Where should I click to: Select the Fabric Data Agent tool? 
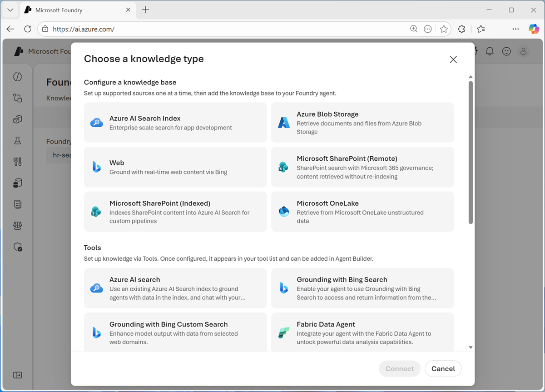[x=362, y=332]
